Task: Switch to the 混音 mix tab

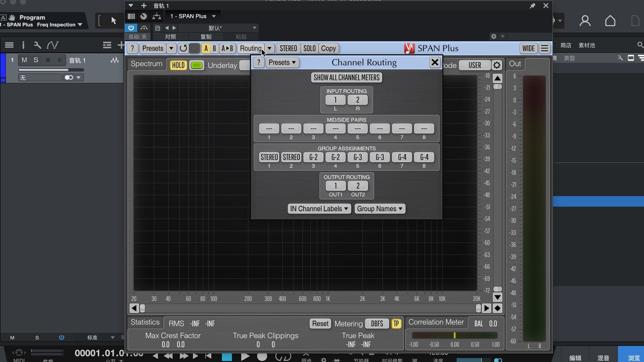Action: 603,358
